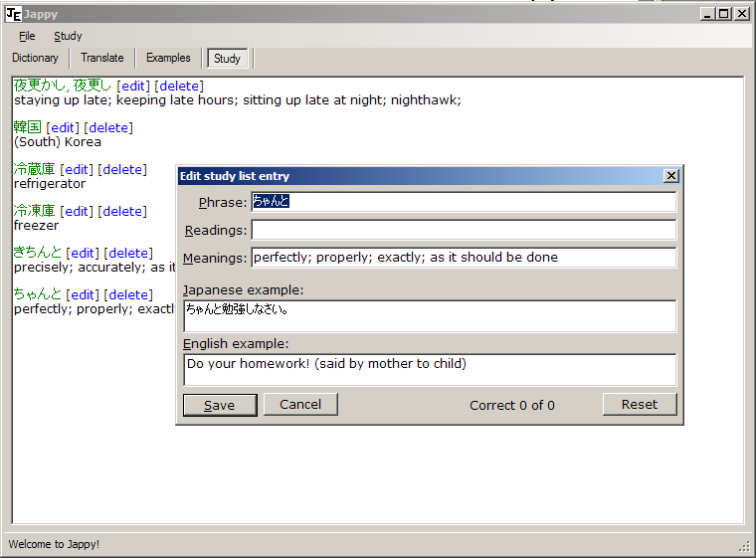Open the Study menu
Image resolution: width=756 pixels, height=558 pixels.
(x=68, y=36)
